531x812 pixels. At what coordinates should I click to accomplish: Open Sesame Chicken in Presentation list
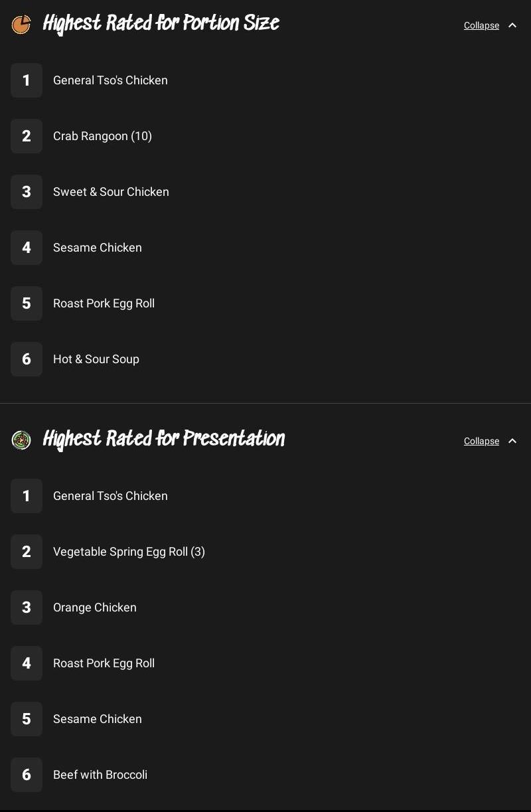tap(98, 719)
